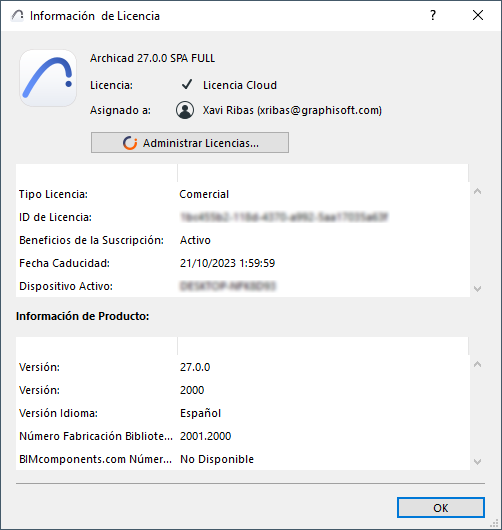Select the version value '27.0.0'
Screen dimensions: 502x530
point(195,367)
